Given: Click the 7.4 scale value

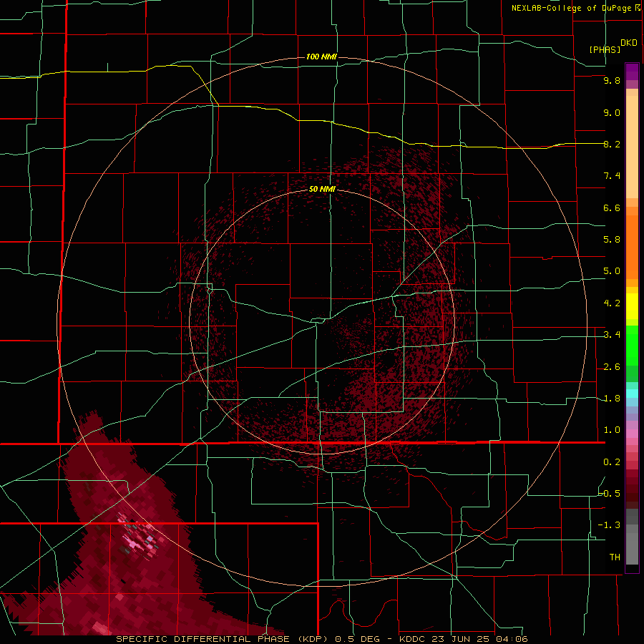Looking at the screenshot, I should [612, 176].
